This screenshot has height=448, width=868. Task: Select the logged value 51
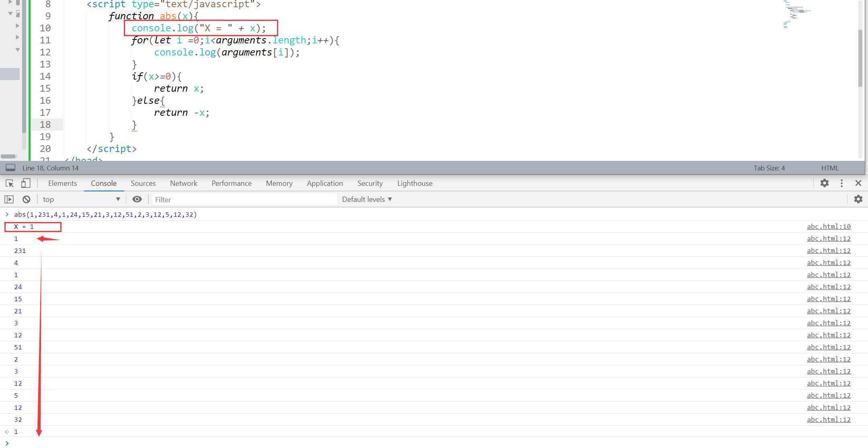(x=18, y=347)
